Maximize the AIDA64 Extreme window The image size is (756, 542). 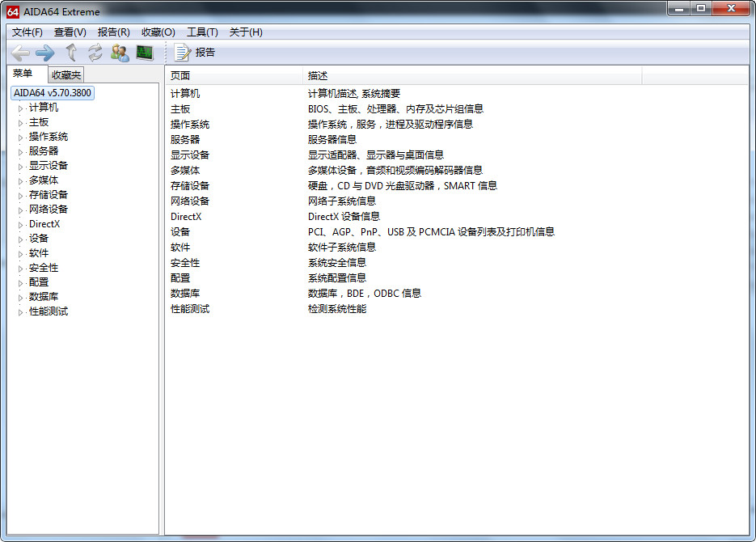click(x=700, y=9)
